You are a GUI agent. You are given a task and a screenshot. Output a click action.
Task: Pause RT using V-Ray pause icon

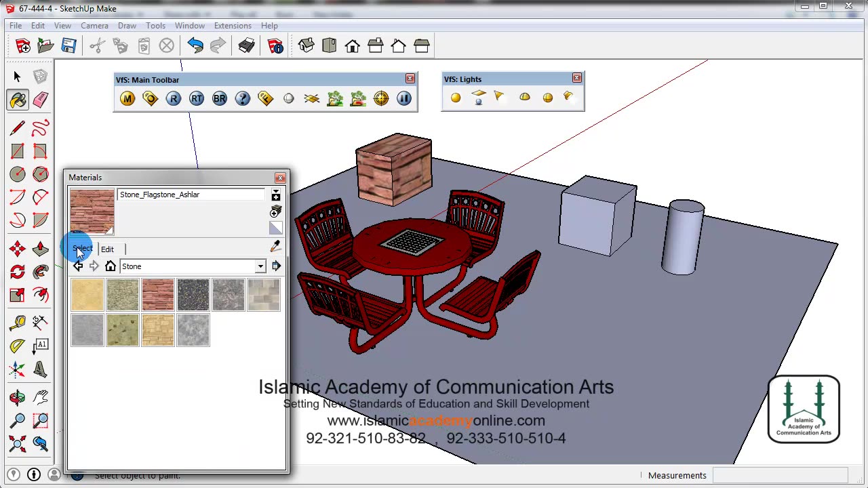[404, 99]
